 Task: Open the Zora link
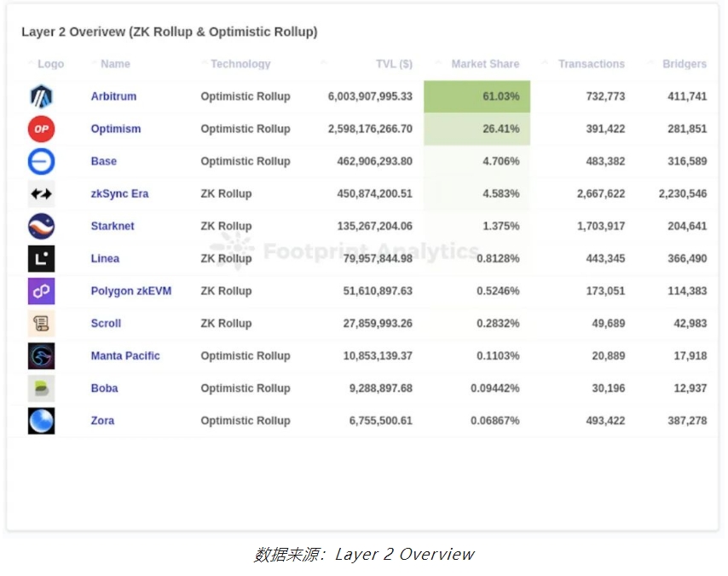click(x=102, y=421)
